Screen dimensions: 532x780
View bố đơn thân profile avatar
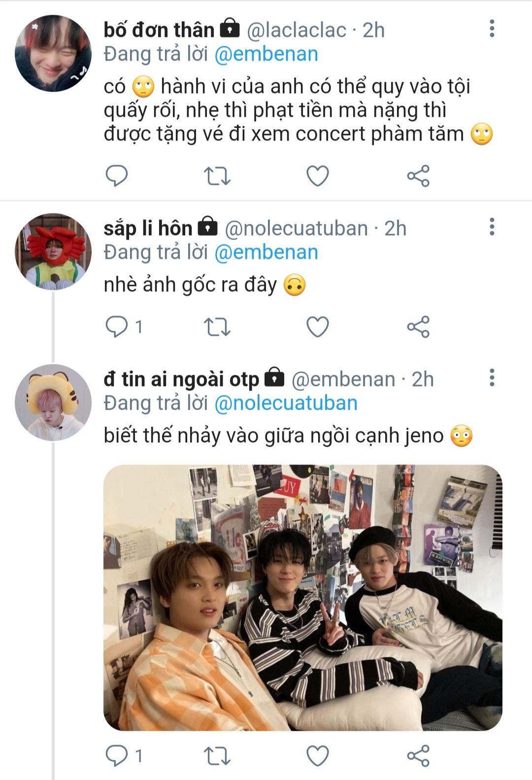pos(53,53)
